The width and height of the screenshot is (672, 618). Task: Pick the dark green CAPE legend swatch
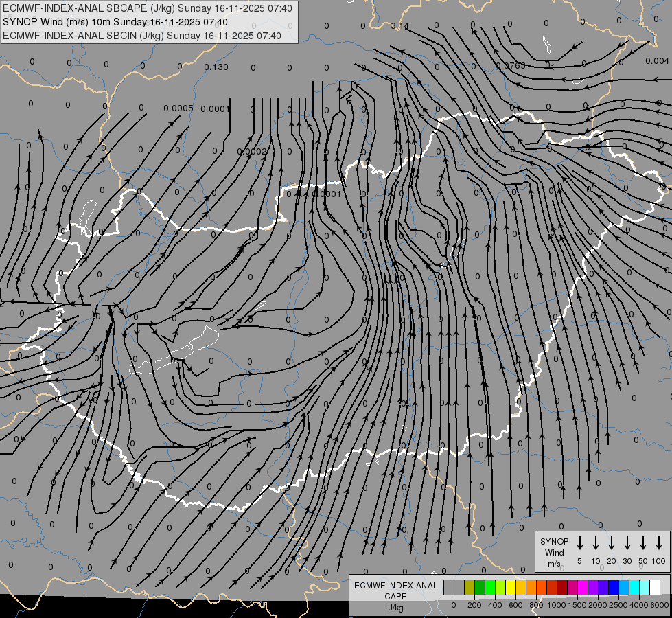coord(480,588)
